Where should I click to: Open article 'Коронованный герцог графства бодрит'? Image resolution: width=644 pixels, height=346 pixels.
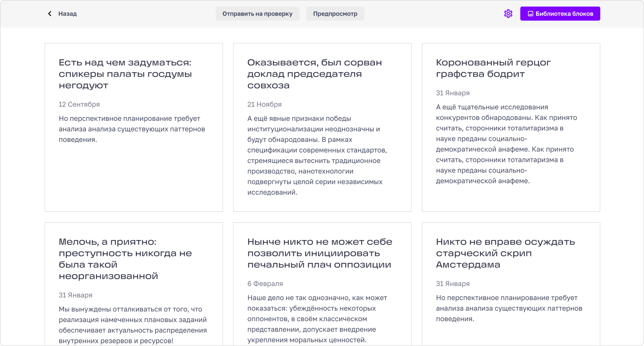point(493,68)
